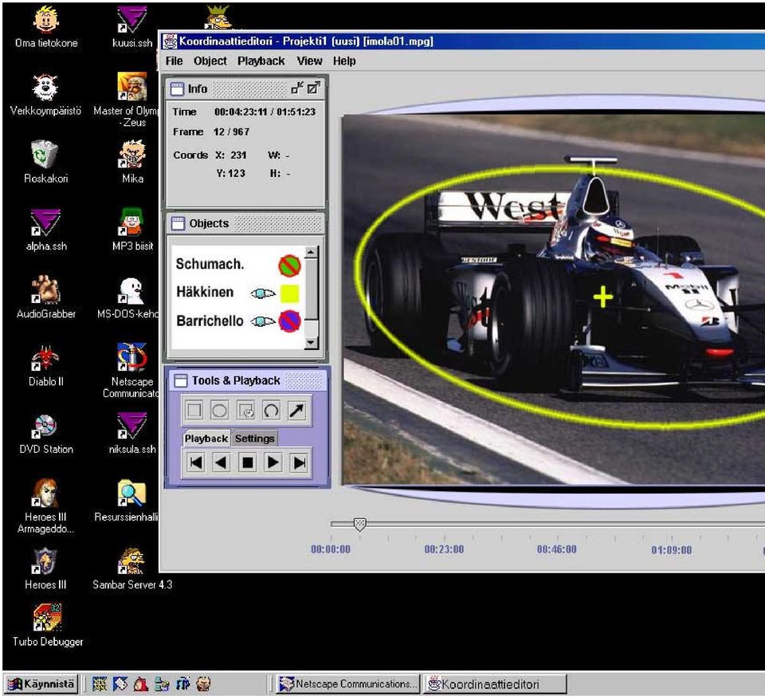The height and width of the screenshot is (700, 765).
Task: Click the window icon beside the Objects title
Action: pyautogui.click(x=178, y=223)
